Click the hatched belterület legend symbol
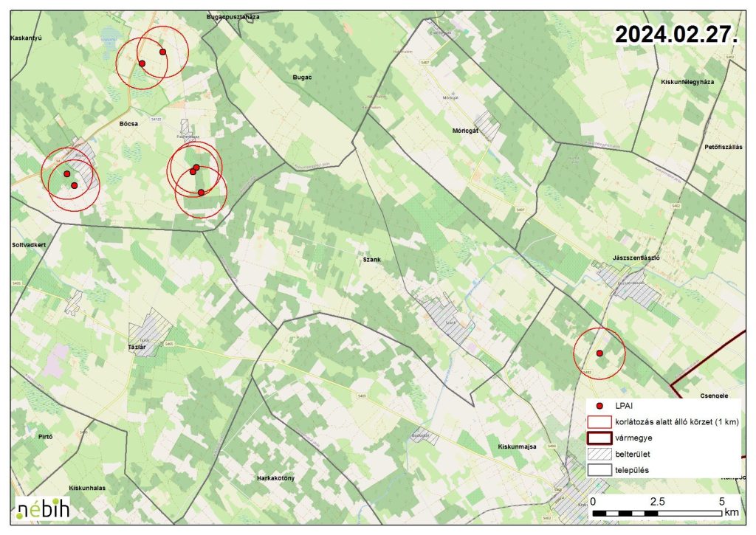This screenshot has width=756, height=535. 599,454
